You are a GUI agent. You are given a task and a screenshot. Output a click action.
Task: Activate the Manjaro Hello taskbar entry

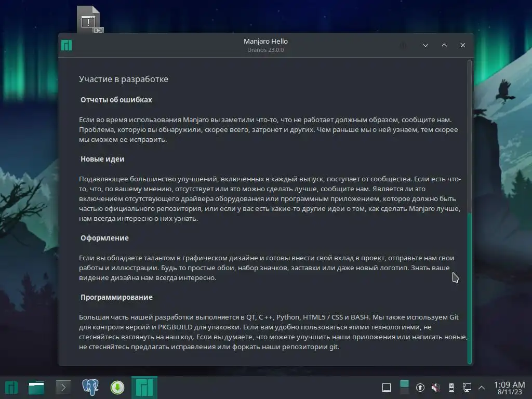[x=144, y=388]
